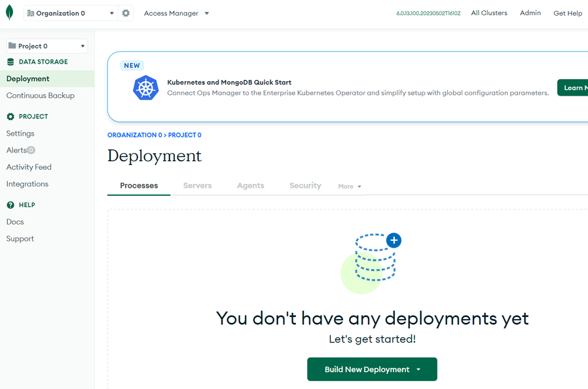Open Integrations in the sidebar
The image size is (588, 389).
[28, 184]
